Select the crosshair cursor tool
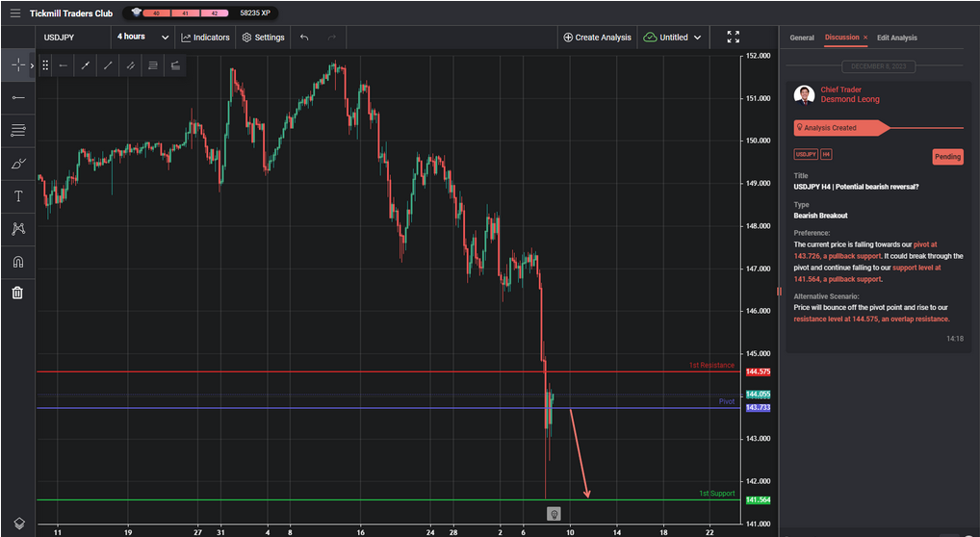The height and width of the screenshot is (537, 980). coord(18,65)
